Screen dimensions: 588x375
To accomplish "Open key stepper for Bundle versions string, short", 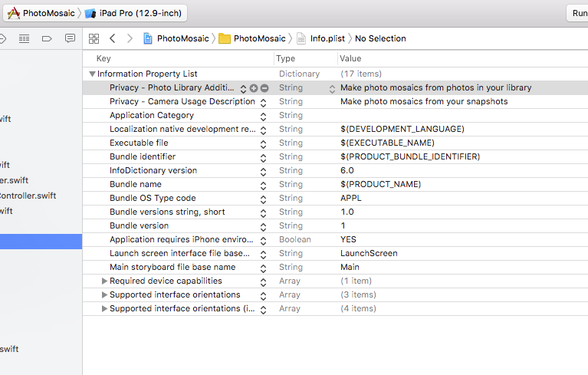I will pos(263,213).
